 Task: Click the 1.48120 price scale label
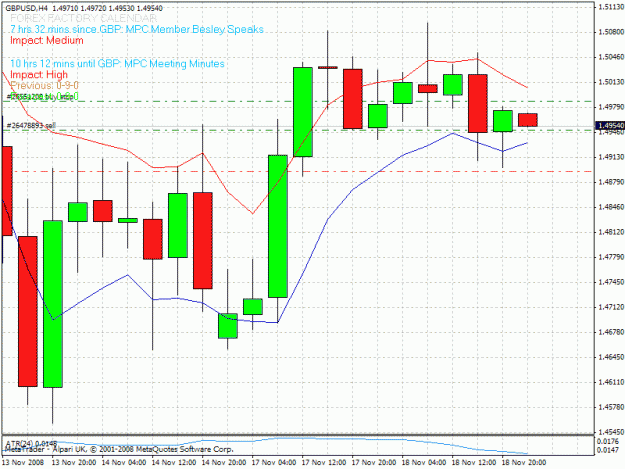coord(611,232)
